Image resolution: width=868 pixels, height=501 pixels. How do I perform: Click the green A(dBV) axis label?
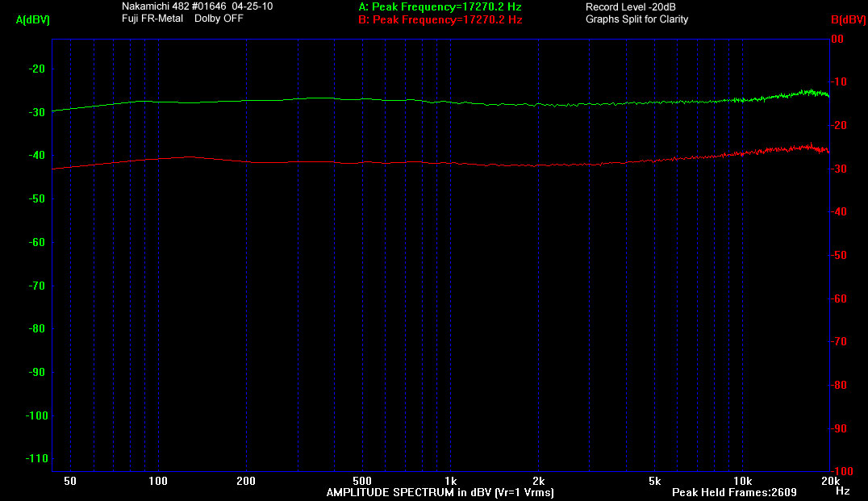point(32,20)
